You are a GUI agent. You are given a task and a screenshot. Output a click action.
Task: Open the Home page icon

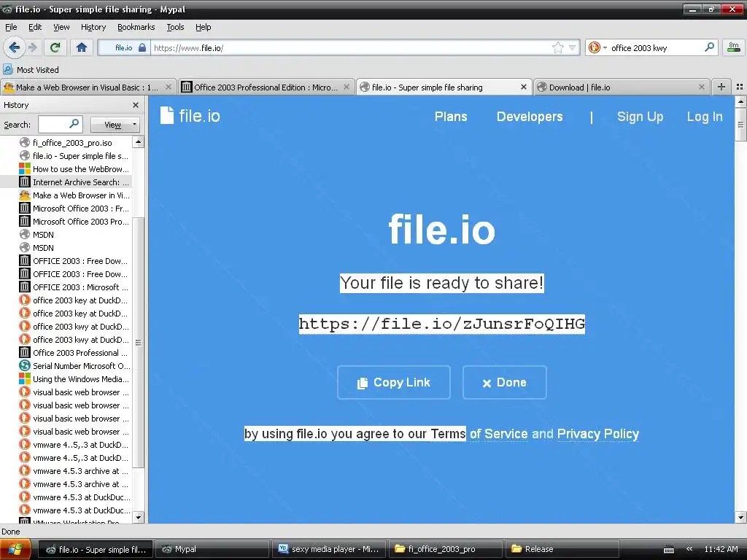(82, 47)
